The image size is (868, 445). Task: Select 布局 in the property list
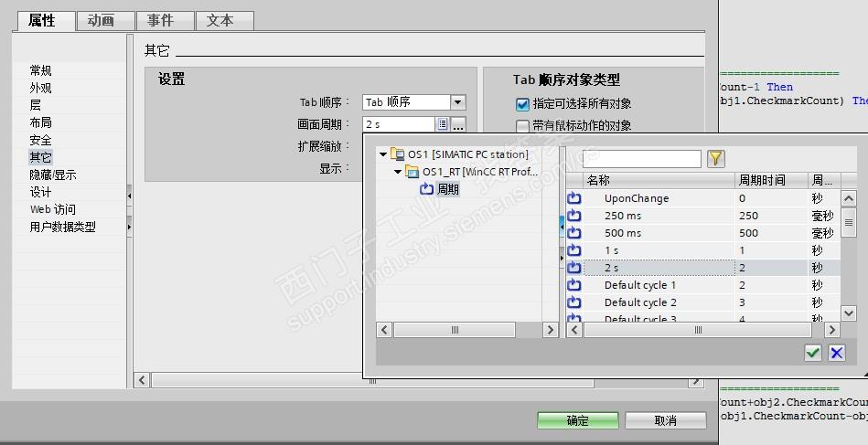click(40, 122)
